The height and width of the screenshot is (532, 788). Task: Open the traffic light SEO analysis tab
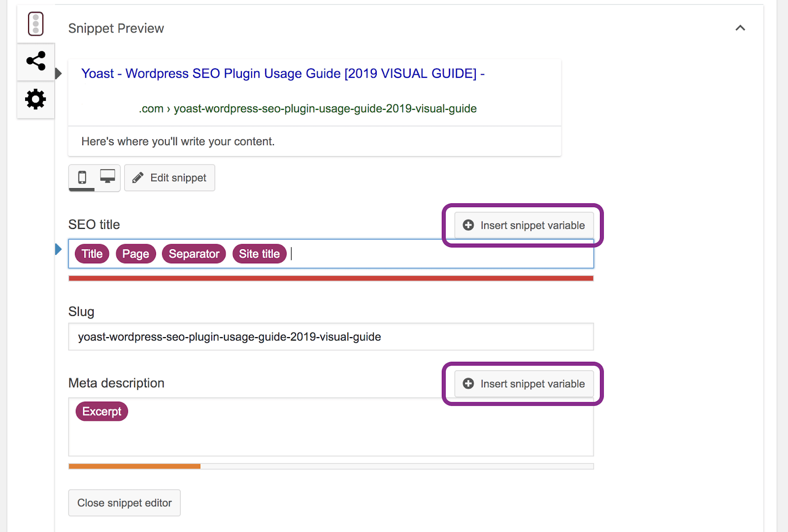point(35,24)
